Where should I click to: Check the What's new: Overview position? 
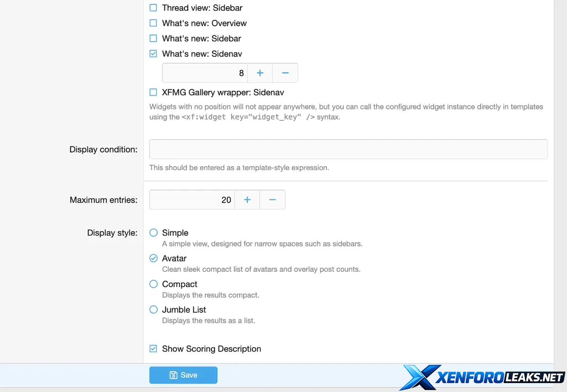[x=154, y=23]
